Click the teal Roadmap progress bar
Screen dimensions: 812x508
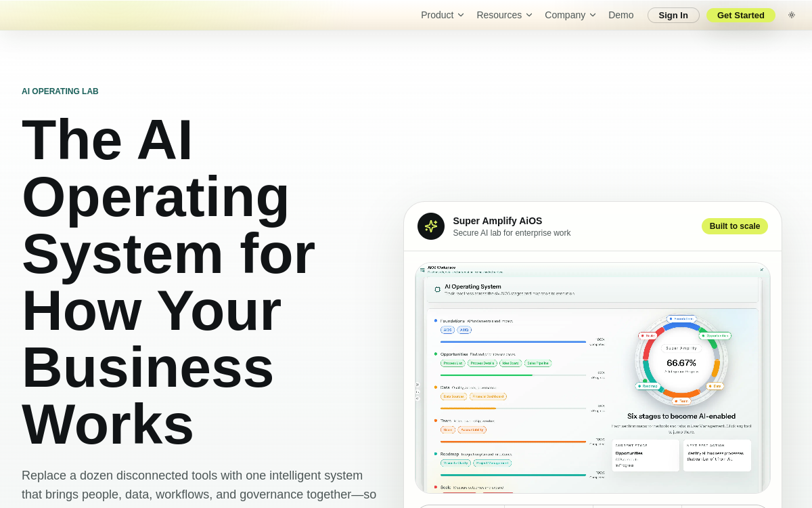tap(513, 475)
